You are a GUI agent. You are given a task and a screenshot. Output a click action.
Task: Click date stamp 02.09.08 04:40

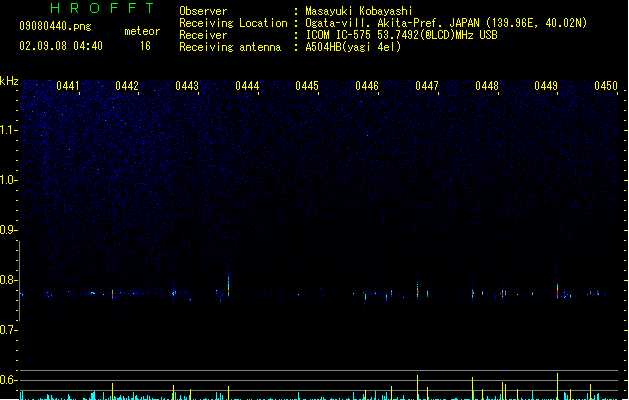tap(61, 46)
